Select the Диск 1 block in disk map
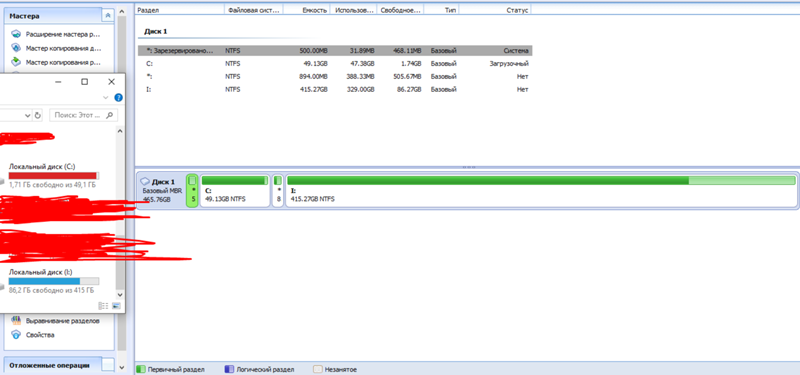 coord(161,190)
